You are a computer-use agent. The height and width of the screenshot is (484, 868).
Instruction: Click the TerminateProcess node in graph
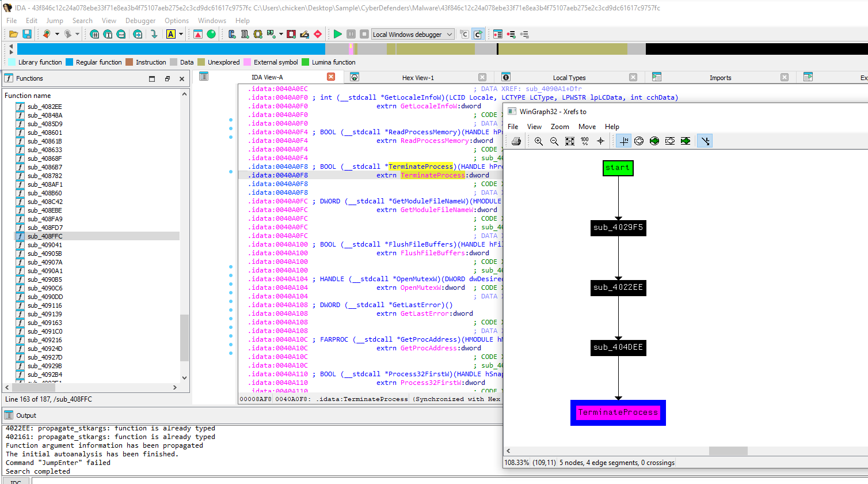coord(618,413)
